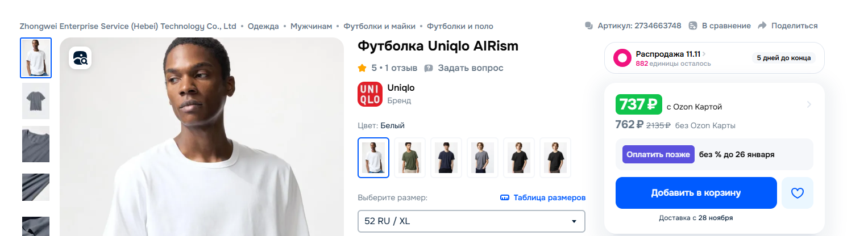This screenshot has height=236, width=868.
Task: Choose the navy blue t-shirt color
Action: [x=446, y=158]
